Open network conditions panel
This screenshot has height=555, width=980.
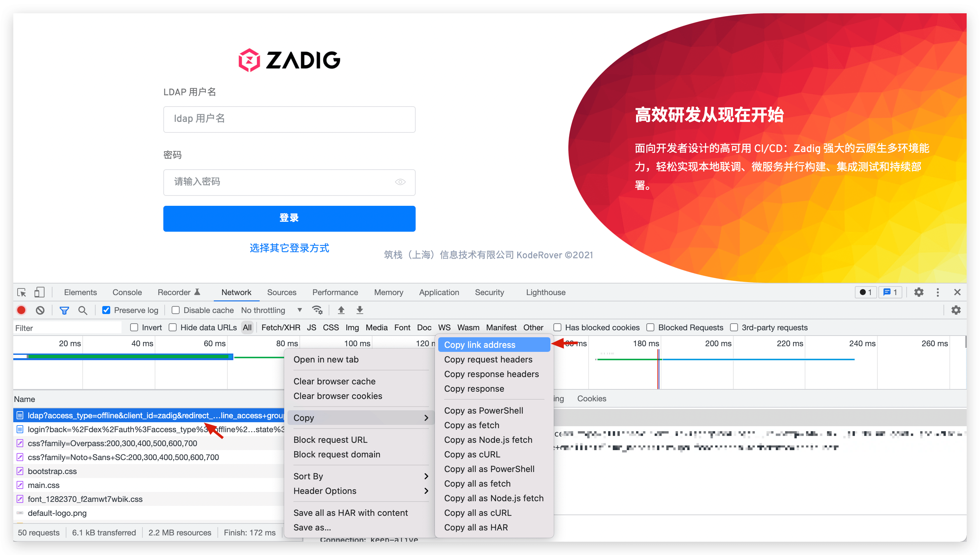pos(317,310)
